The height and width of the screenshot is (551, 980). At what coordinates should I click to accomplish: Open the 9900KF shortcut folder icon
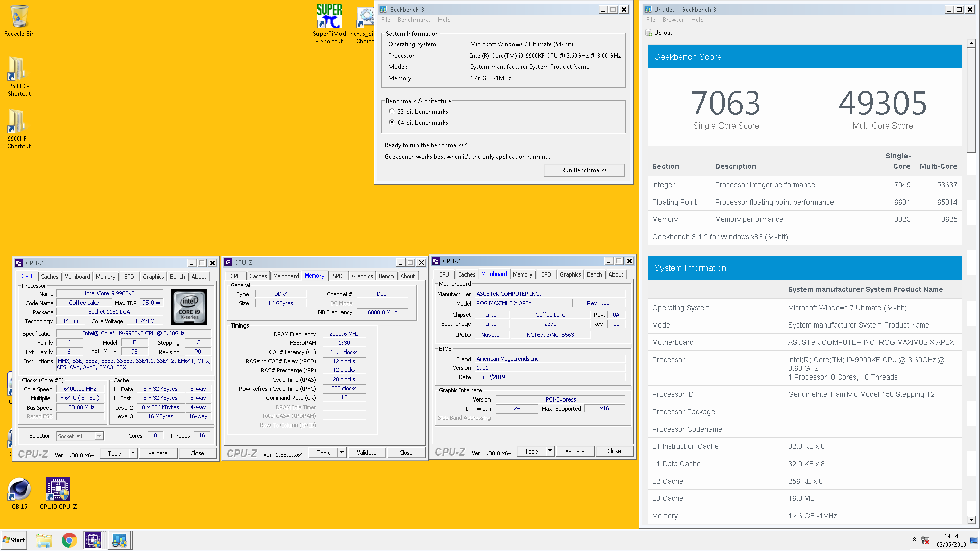[16, 121]
